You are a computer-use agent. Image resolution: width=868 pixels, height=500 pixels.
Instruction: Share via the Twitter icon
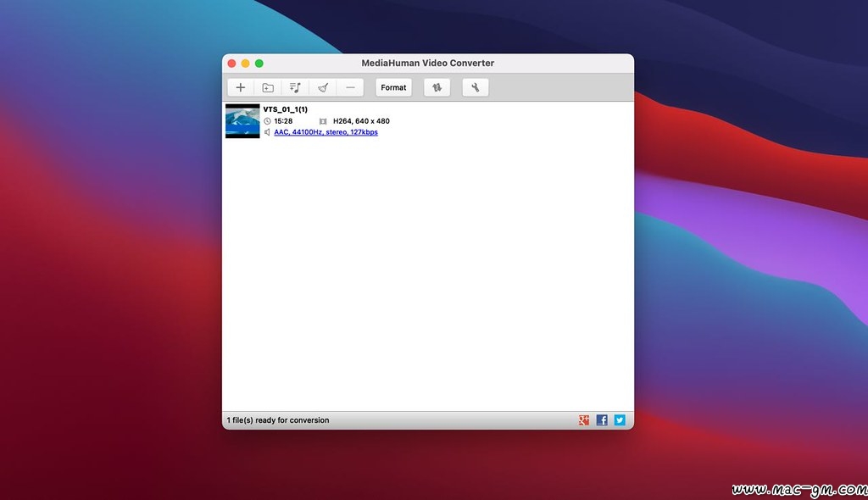tap(620, 420)
